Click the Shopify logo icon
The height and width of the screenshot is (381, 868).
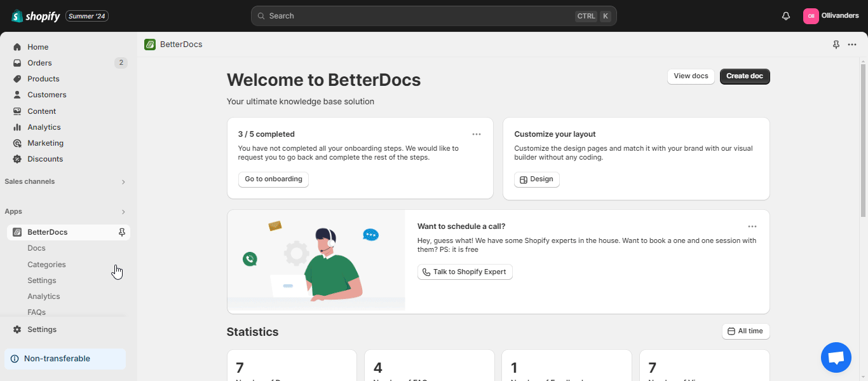click(16, 15)
